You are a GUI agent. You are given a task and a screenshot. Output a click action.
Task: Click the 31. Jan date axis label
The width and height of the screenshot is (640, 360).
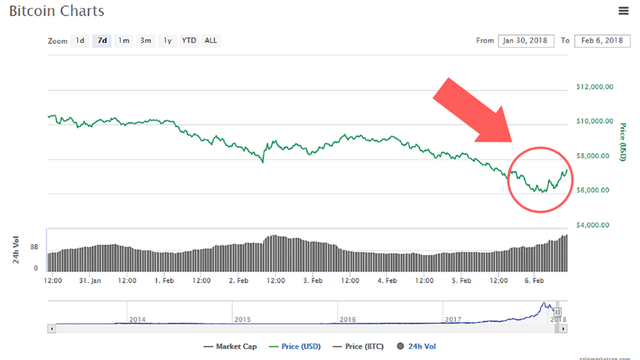point(90,280)
